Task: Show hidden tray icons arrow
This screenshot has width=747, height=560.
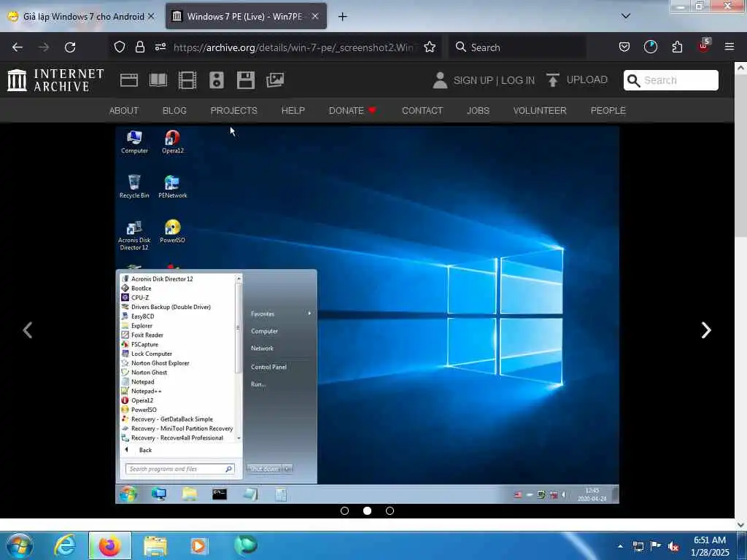Action: [x=620, y=546]
